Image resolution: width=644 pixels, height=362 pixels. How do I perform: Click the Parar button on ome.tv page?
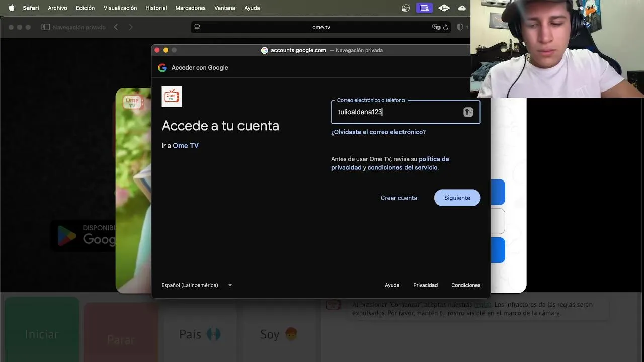click(x=121, y=332)
